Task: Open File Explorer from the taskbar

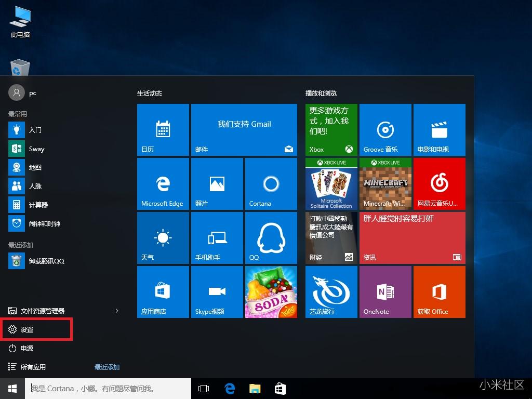Action: [x=255, y=388]
